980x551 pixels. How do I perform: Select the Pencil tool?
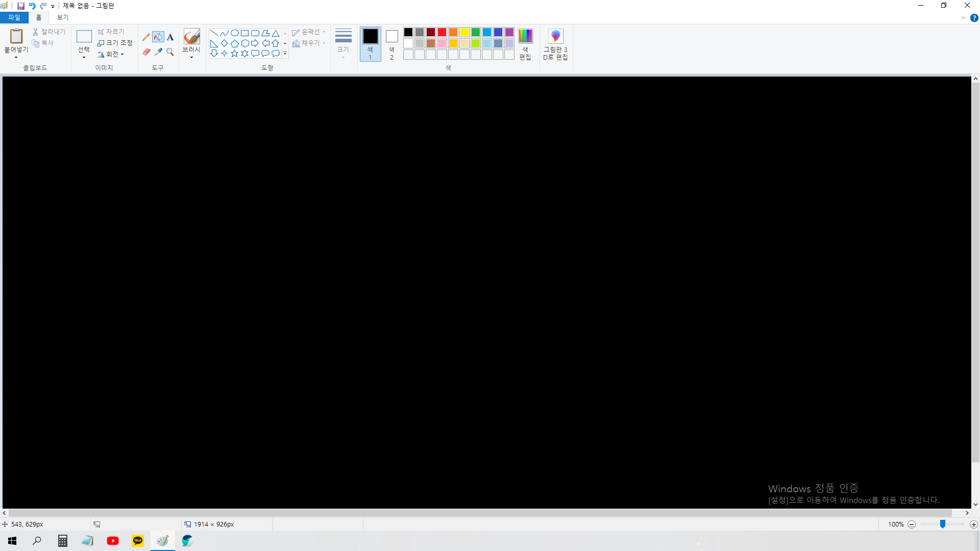pos(146,37)
